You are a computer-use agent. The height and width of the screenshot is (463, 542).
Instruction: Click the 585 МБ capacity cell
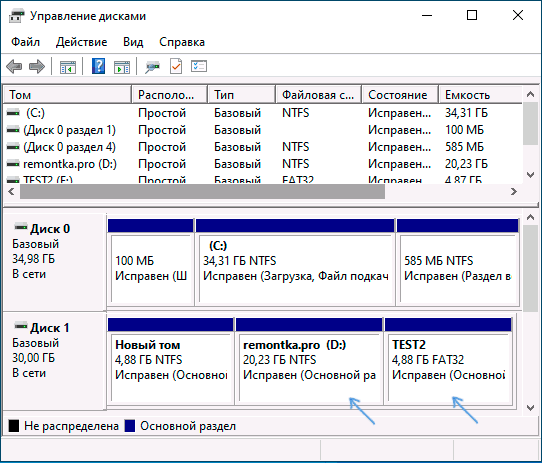[x=464, y=147]
